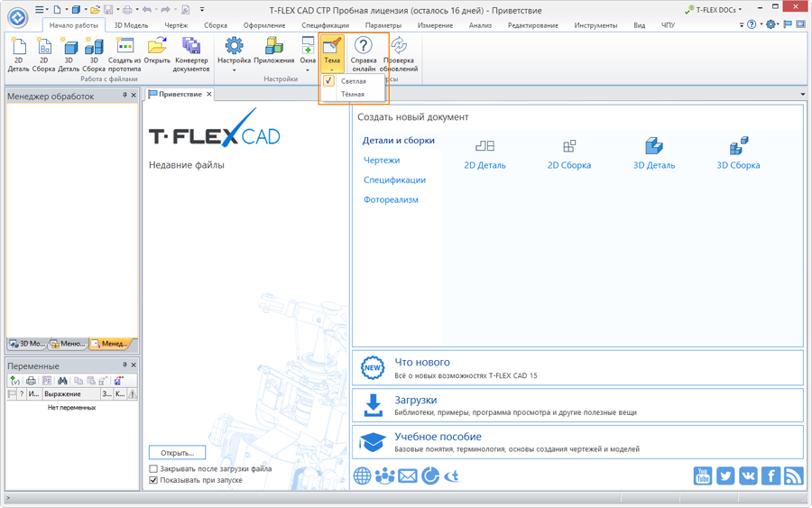Select Чертежи category link
Screen dimensions: 812x508
pos(382,160)
